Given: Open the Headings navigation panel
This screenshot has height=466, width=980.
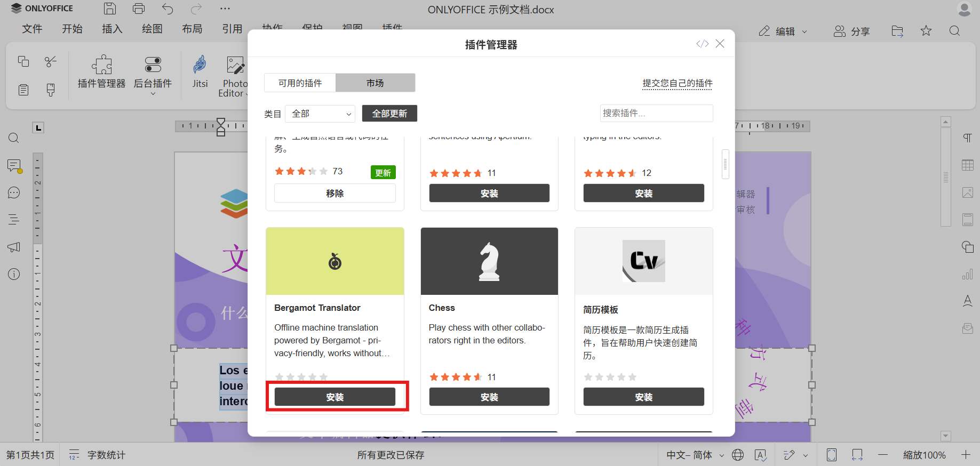Looking at the screenshot, I should tap(14, 219).
